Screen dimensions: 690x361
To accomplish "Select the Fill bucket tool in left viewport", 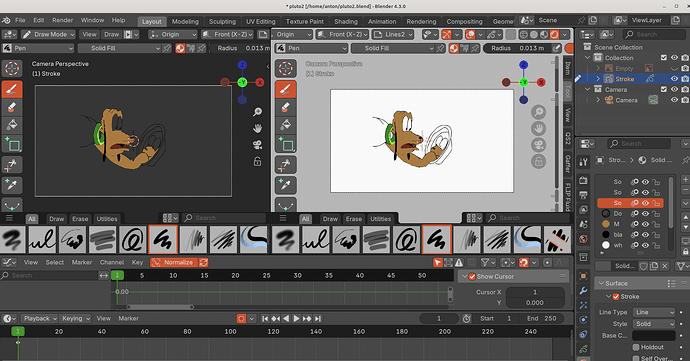I will coord(12,125).
